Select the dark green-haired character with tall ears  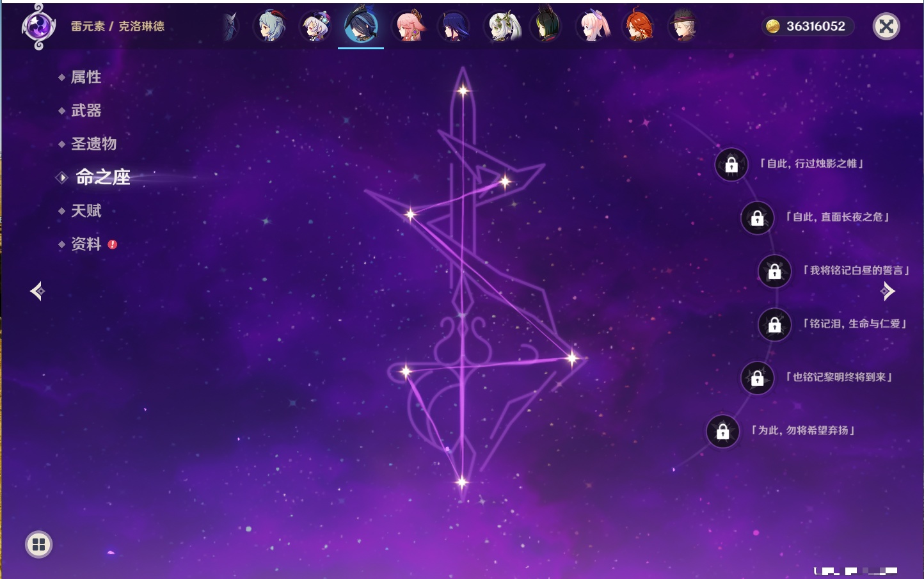tap(546, 26)
